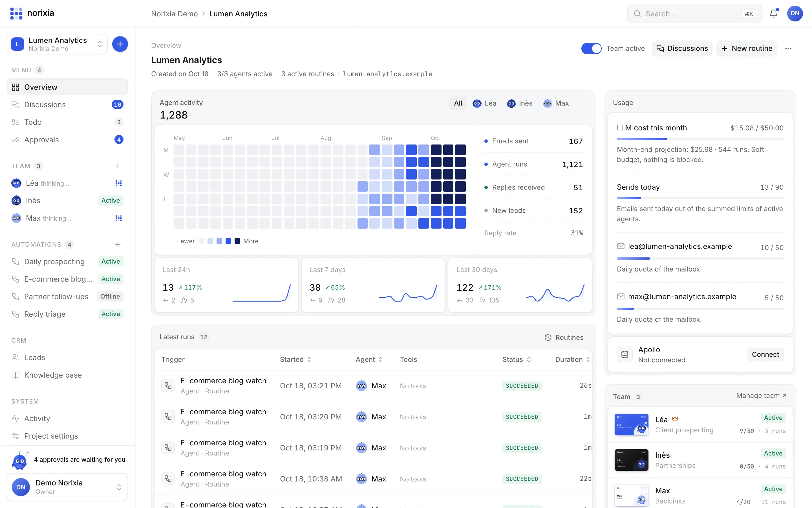Open the notifications bell
Screen dimensions: 812x508
coord(773,14)
